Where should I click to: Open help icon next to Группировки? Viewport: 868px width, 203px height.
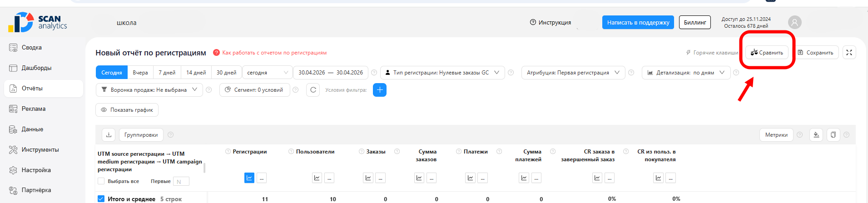tap(171, 135)
